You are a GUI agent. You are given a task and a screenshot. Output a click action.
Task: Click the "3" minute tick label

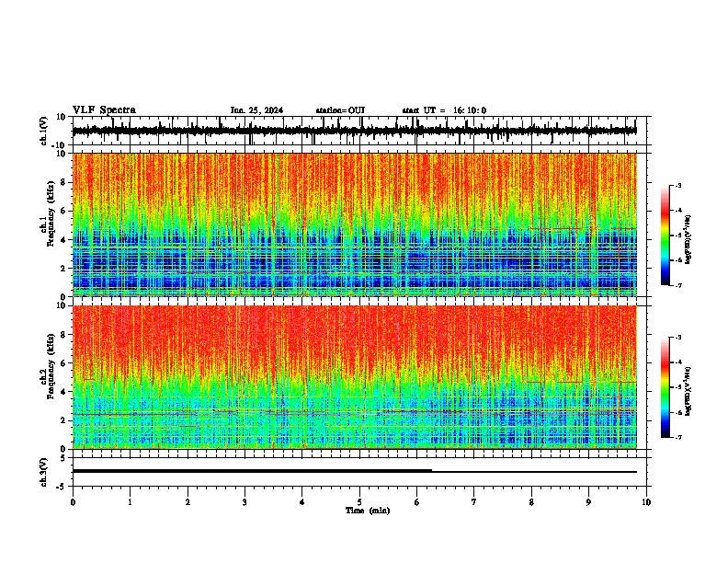click(x=245, y=502)
